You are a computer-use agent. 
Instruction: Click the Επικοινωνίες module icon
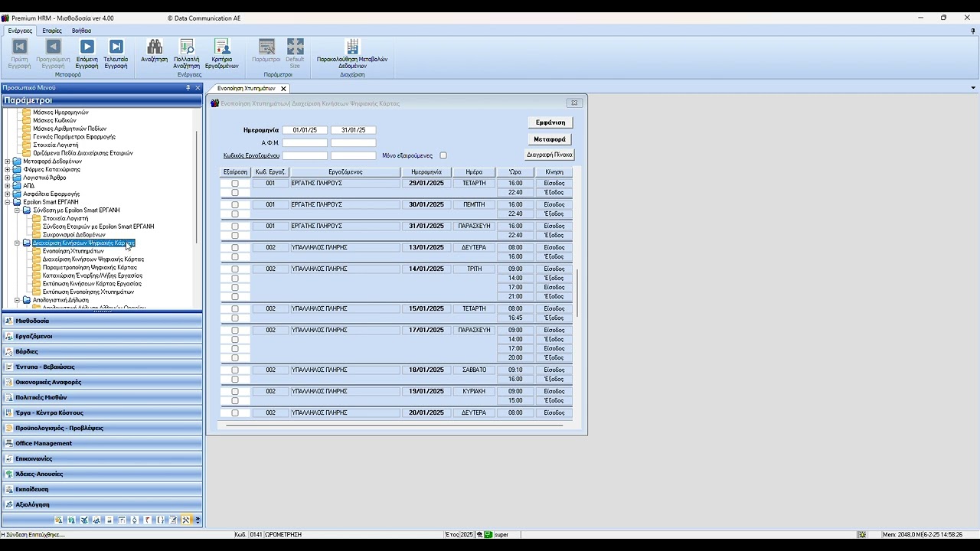tap(8, 458)
